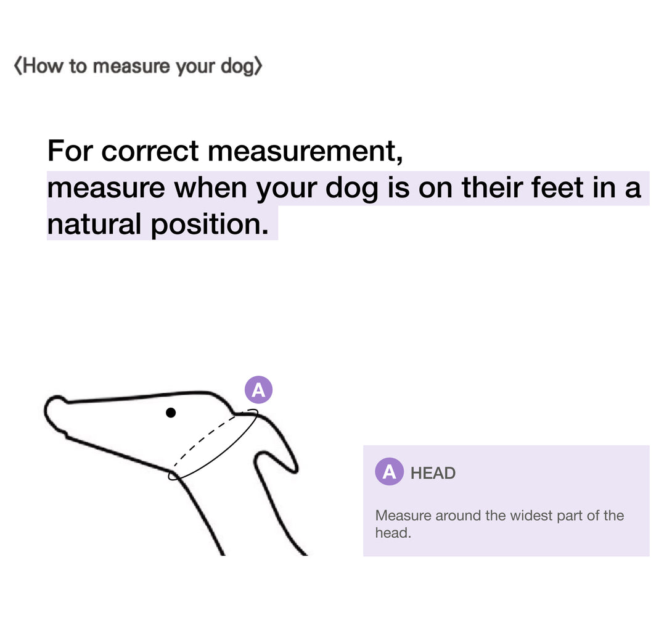Click the dog's snout top line
The image size is (672, 626).
[x=141, y=396]
